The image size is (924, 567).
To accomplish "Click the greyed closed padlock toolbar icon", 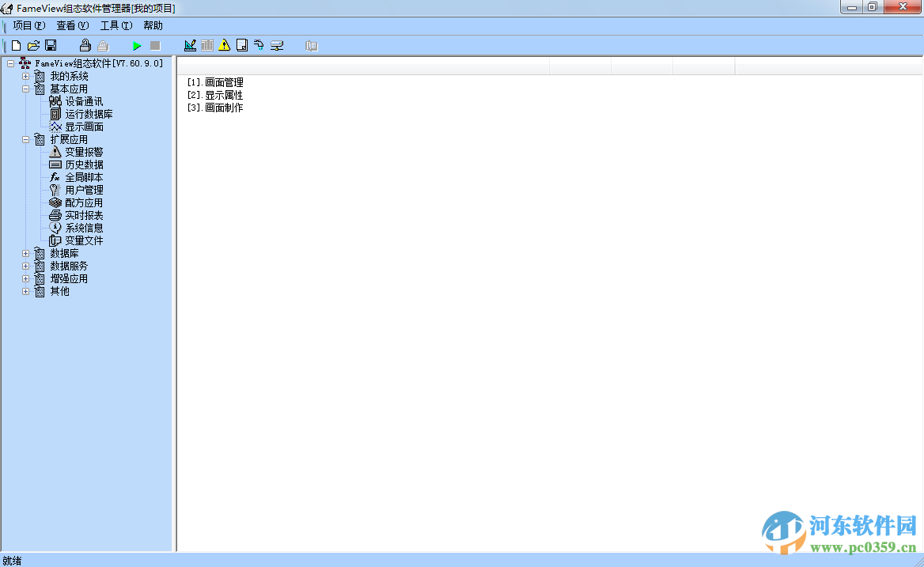I will [103, 45].
